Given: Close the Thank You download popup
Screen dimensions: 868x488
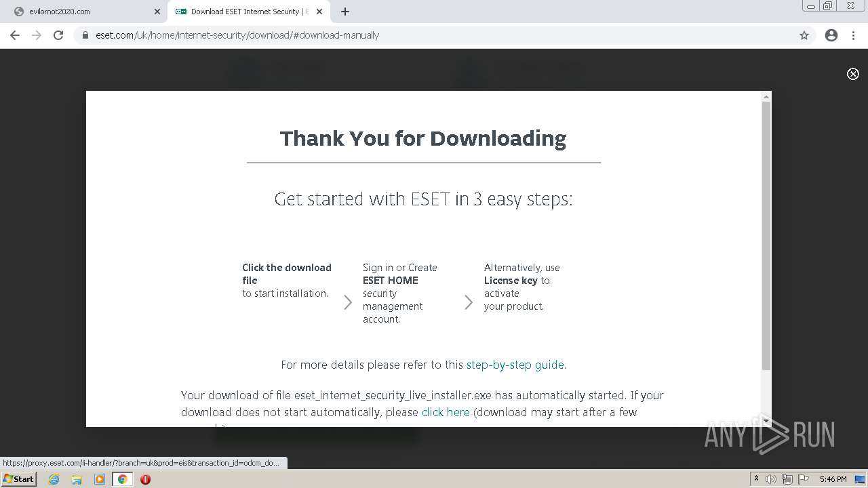Looking at the screenshot, I should 853,74.
